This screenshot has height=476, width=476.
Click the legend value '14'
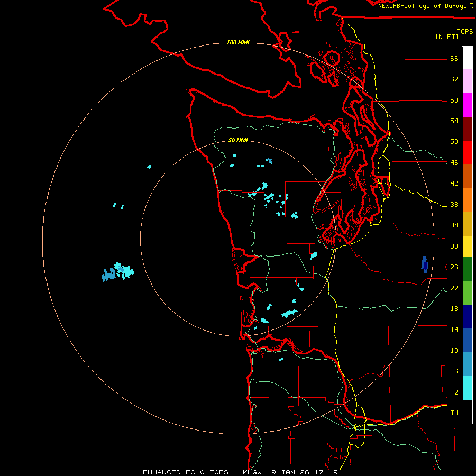coord(454,329)
